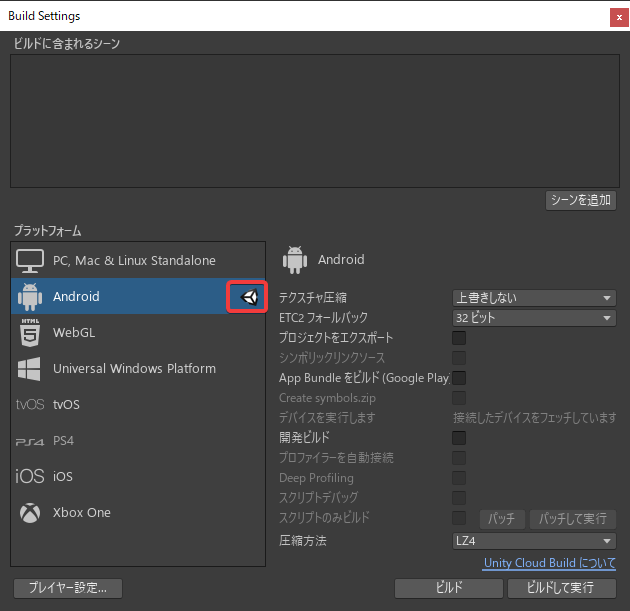The width and height of the screenshot is (630, 611).
Task: Click the Xbox One logo icon
Action: pyautogui.click(x=30, y=513)
